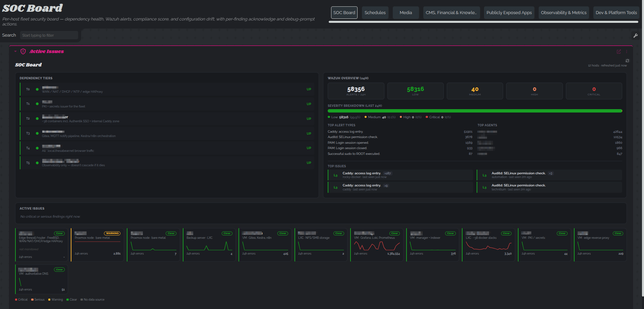644x309 pixels.
Task: Switch to the SOC Board tab
Action: coord(344,13)
